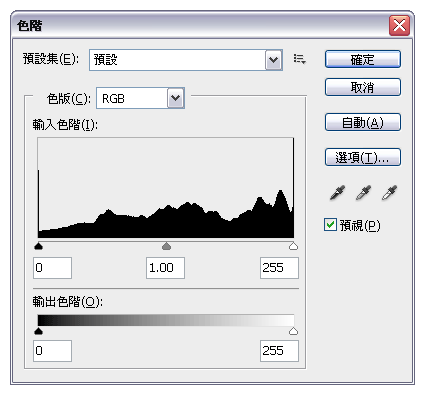
Task: Click the 輸出色階(O): label
Action: pyautogui.click(x=68, y=302)
